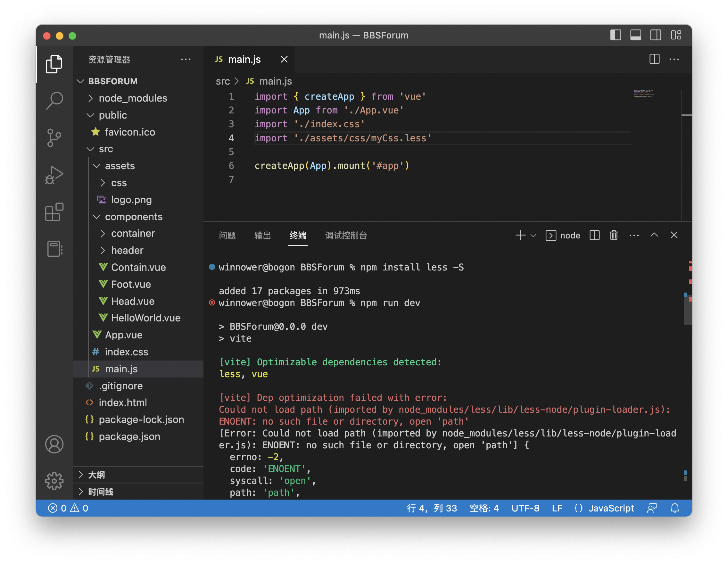The image size is (728, 564).
Task: Expand the node_modules folder
Action: tap(133, 98)
